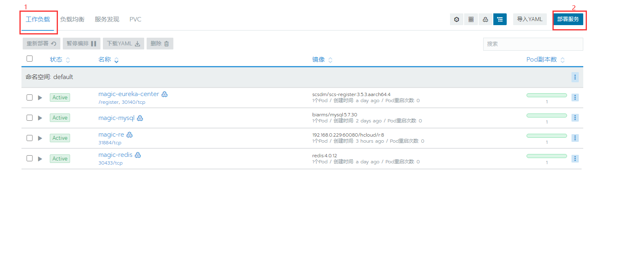The height and width of the screenshot is (261, 644).
Task: Click magic-mysql pod replica progress bar
Action: pos(547,116)
